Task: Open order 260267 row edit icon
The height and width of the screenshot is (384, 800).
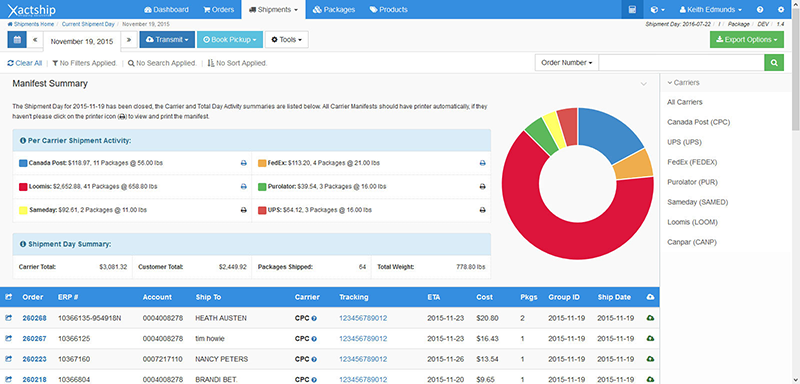Action: click(x=8, y=338)
